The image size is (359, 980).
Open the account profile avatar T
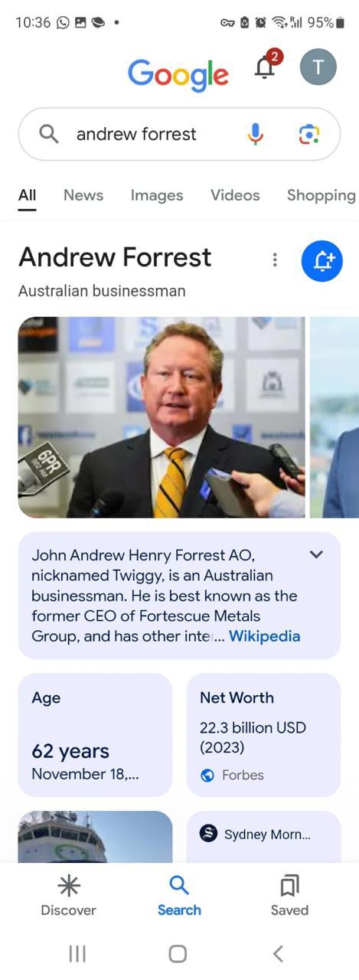coord(318,68)
